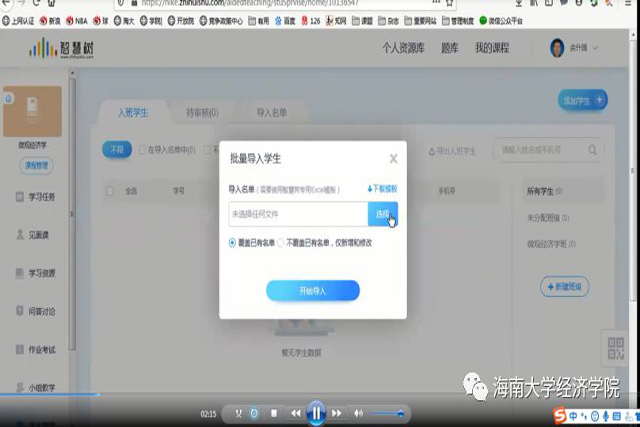
Task: Open 我的课程 in the top navigation
Action: point(491,48)
